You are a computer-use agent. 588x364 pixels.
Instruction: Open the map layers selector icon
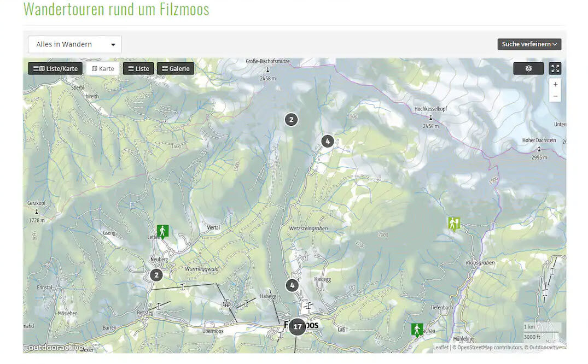528,68
